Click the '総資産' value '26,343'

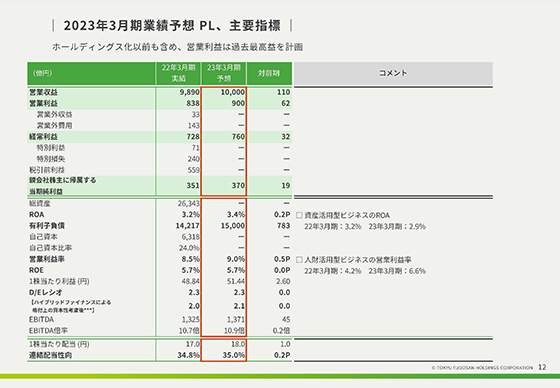189,203
